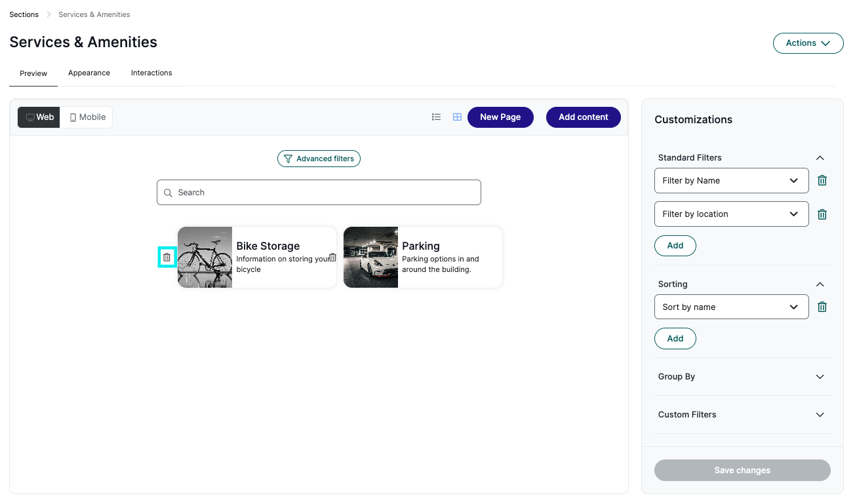Click the Customizations panel heading
This screenshot has height=504, width=855.
click(x=694, y=120)
